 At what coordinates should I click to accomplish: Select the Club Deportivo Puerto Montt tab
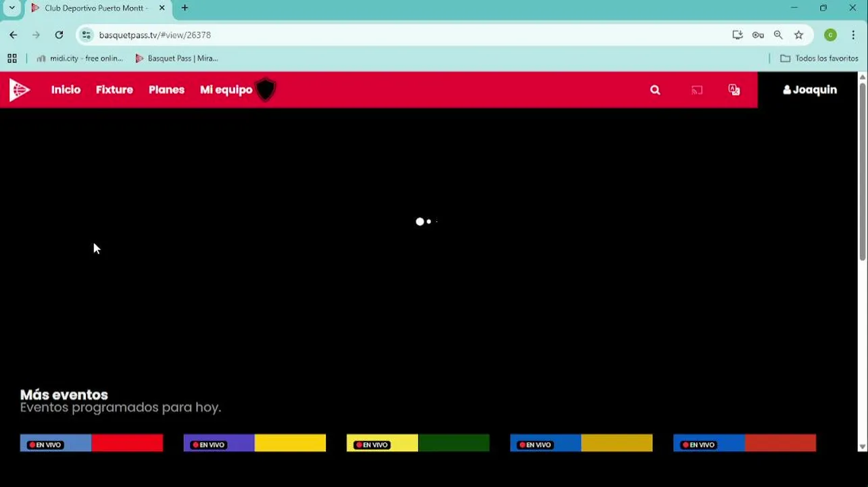[x=98, y=8]
